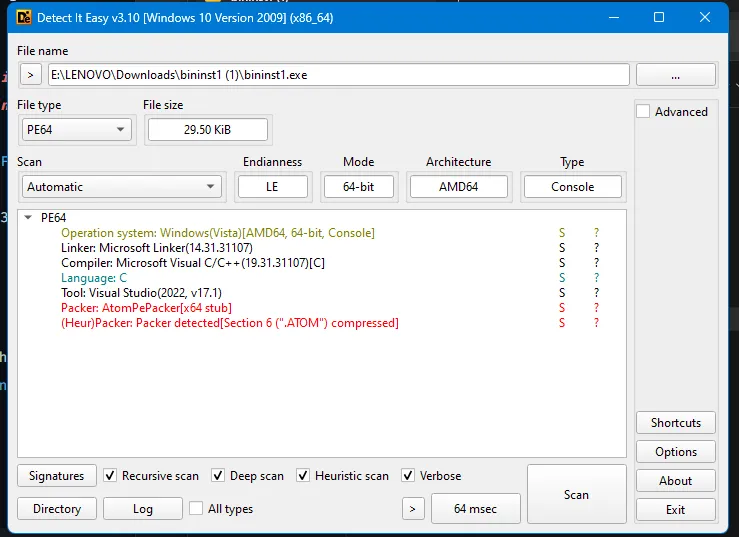Click the Detect It Easy title bar icon
Image resolution: width=739 pixels, height=537 pixels.
(x=24, y=17)
